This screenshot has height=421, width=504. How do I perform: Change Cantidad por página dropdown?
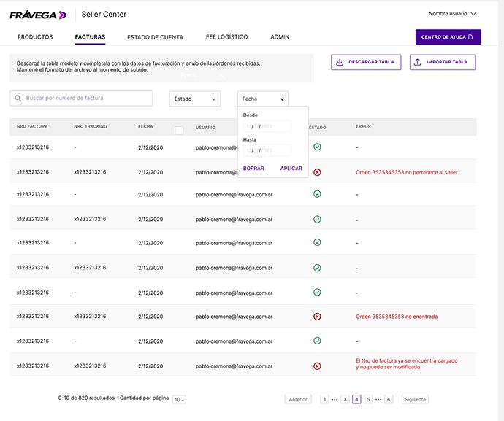pyautogui.click(x=179, y=400)
